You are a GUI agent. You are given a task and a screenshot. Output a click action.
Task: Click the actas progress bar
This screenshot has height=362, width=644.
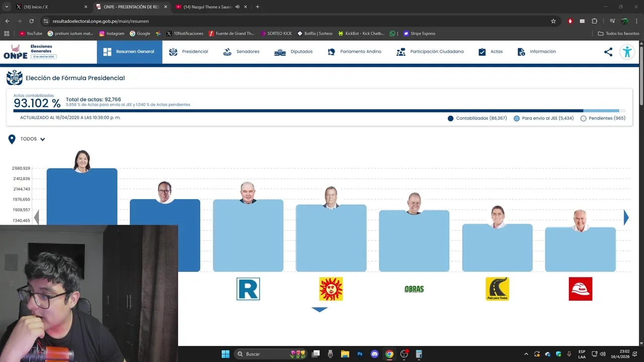coord(319,111)
